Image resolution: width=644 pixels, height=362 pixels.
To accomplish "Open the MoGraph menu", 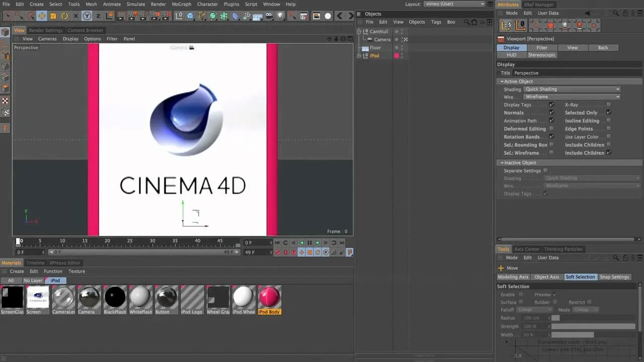I will 181,4.
